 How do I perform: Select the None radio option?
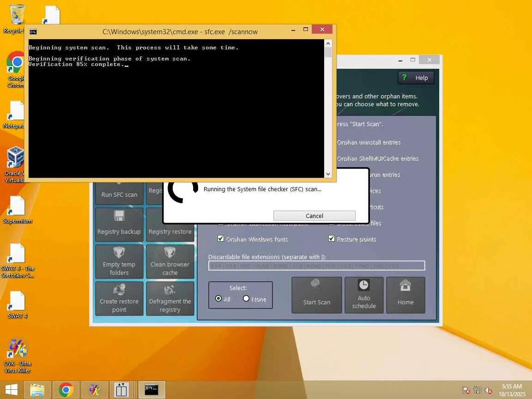[x=246, y=299]
